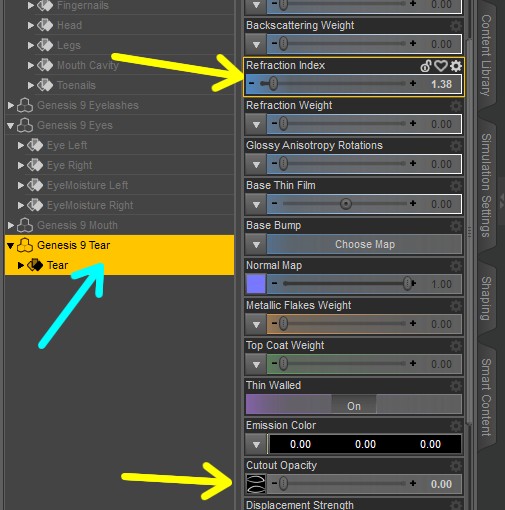Viewport: 505px width, 510px height.
Task: Switch to the Content Library tab
Action: click(x=486, y=55)
